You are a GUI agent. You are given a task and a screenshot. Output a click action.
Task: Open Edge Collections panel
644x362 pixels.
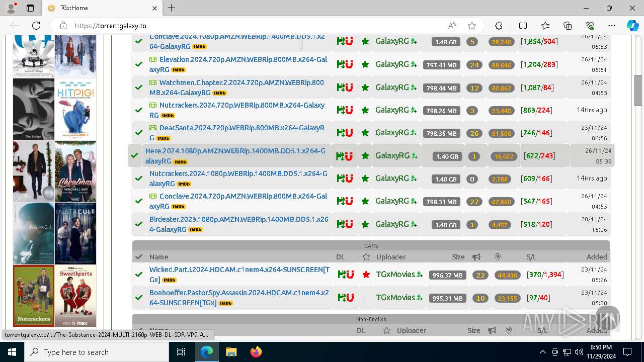click(x=568, y=26)
